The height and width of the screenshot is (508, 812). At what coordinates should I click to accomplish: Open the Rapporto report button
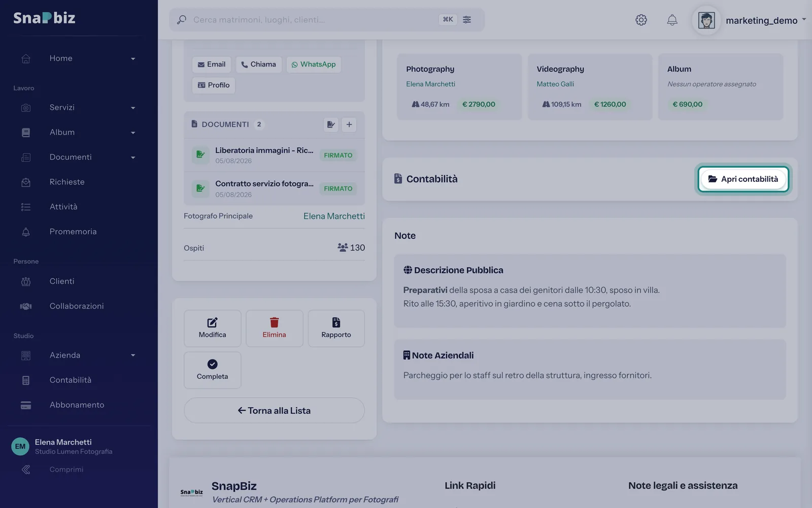coord(336,328)
